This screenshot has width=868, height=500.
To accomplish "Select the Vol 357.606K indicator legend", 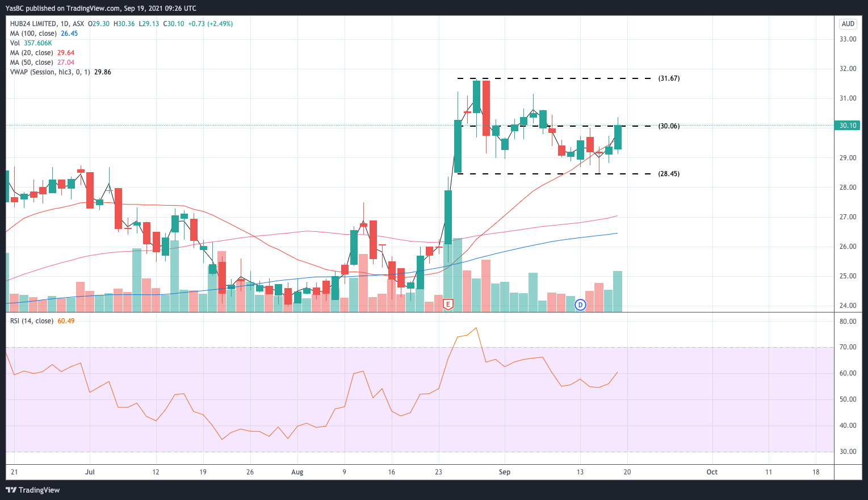I will 31,43.
